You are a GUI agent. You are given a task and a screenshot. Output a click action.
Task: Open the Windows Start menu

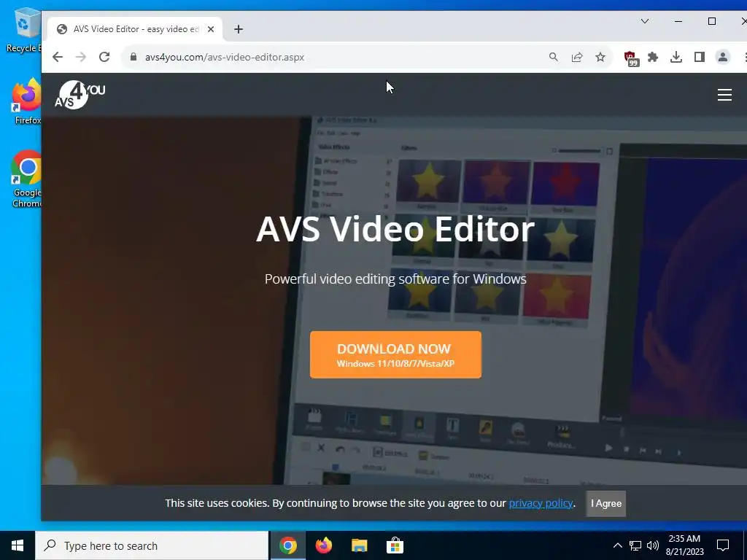tap(18, 545)
